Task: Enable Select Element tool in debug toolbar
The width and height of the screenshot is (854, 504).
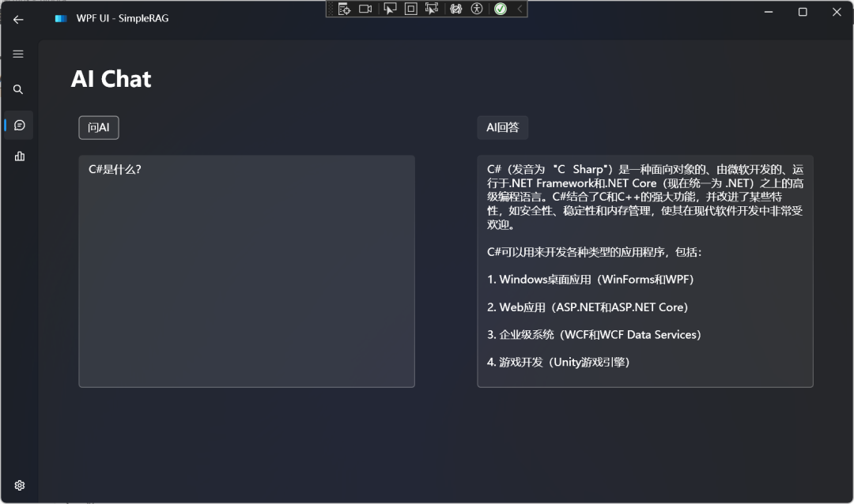Action: [x=390, y=9]
